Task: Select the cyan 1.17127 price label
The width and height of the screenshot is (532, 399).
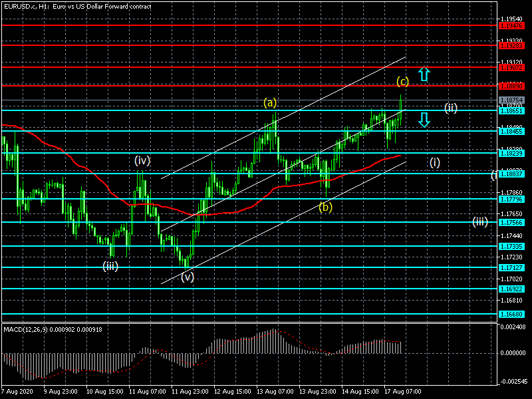Action: click(x=511, y=268)
